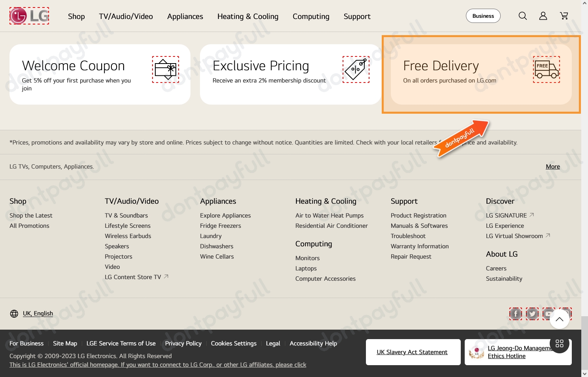Image resolution: width=588 pixels, height=377 pixels.
Task: Click the Twitter social icon
Action: point(532,314)
